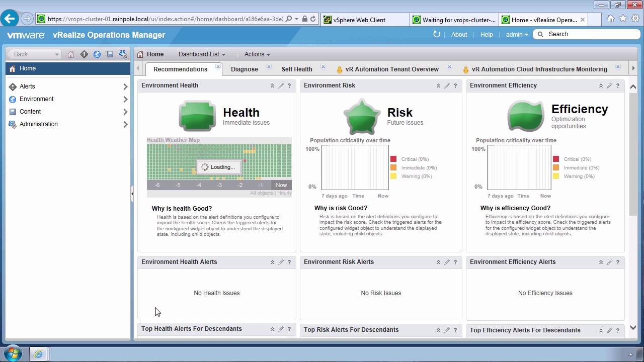This screenshot has width=644, height=362.
Task: Click the green Efficiency status badge
Action: tap(526, 116)
